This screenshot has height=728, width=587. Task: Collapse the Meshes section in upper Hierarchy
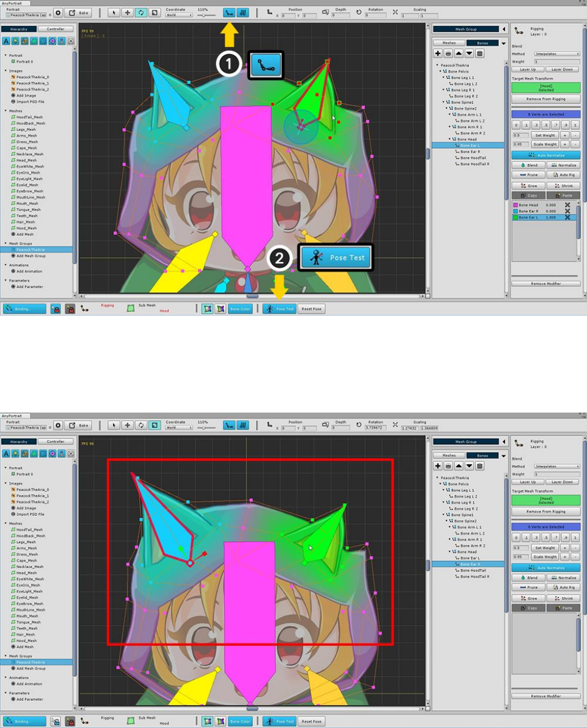[6, 111]
